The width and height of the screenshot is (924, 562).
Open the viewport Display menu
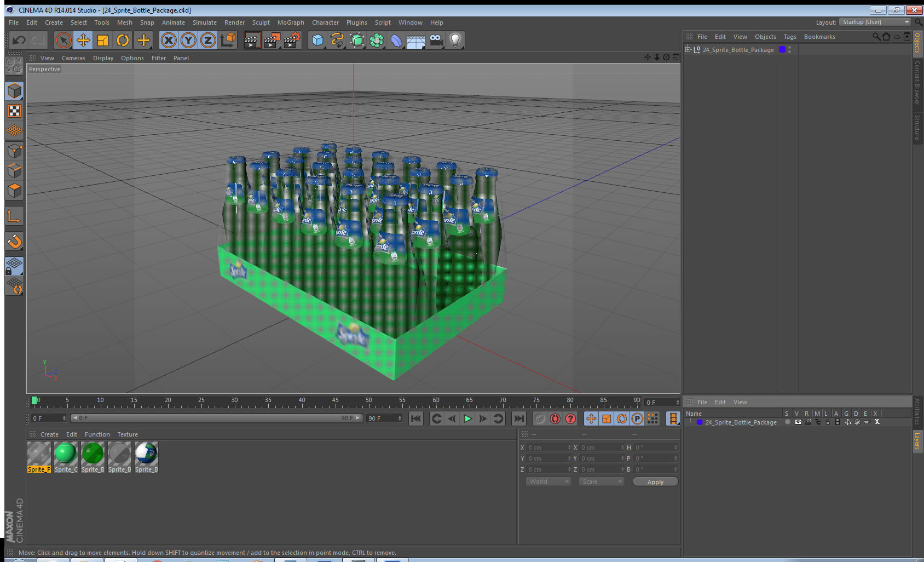pos(103,58)
